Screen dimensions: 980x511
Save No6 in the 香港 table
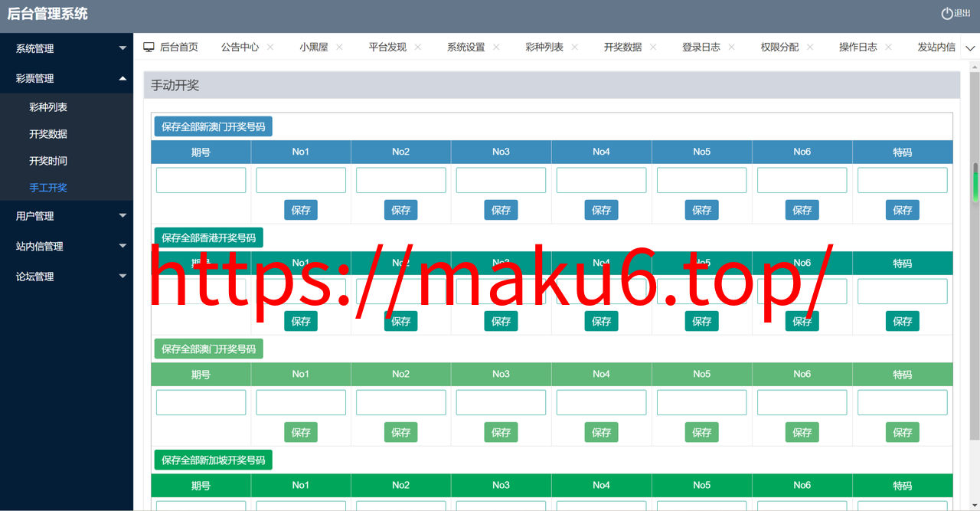(x=802, y=321)
